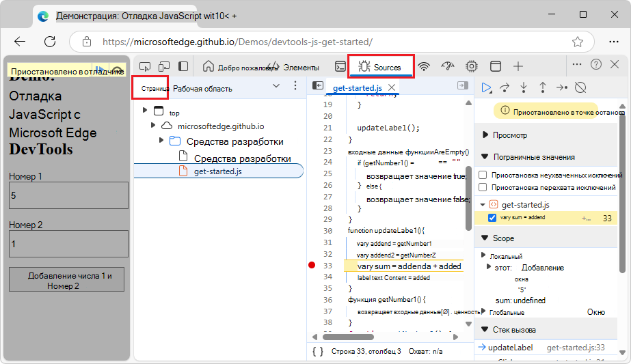
Task: Select the Sources tool tab
Action: click(381, 67)
